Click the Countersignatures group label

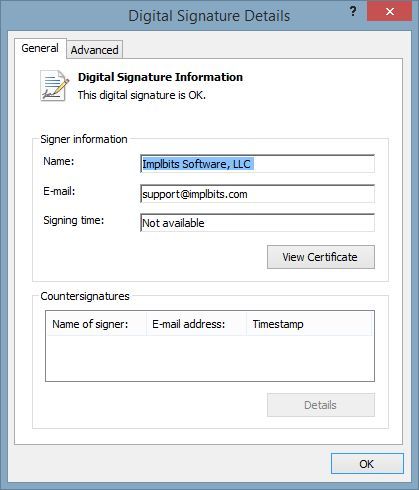(85, 296)
